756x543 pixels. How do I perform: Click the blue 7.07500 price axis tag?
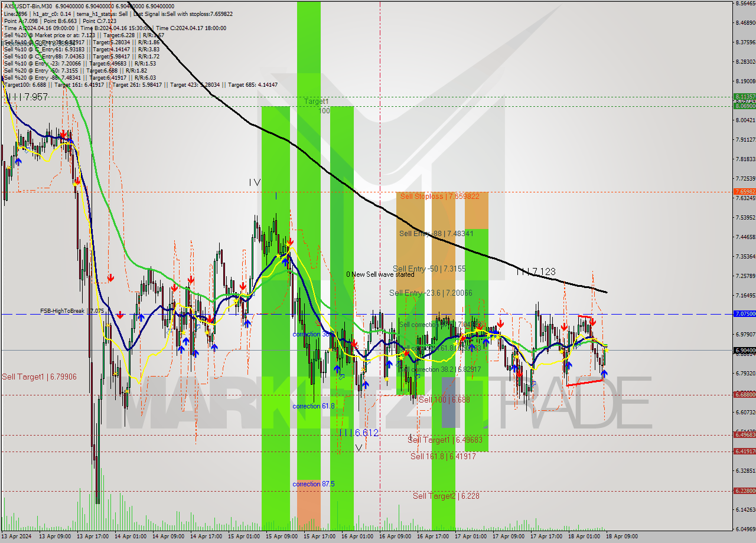coord(744,314)
